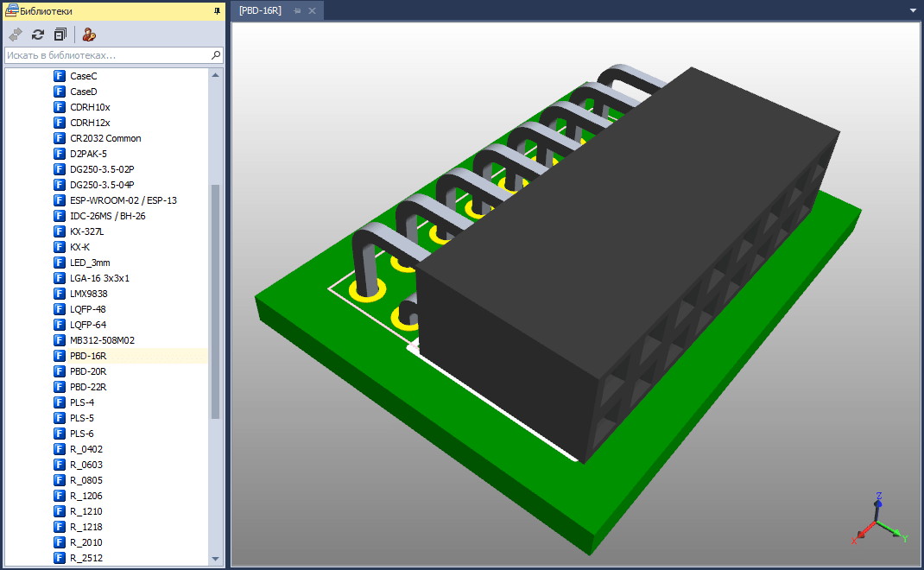Refresh the libraries list

(x=38, y=35)
